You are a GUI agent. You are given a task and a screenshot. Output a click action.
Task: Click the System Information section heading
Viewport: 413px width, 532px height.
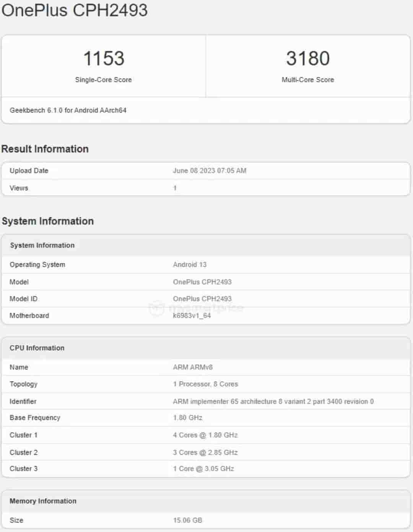pyautogui.click(x=48, y=221)
